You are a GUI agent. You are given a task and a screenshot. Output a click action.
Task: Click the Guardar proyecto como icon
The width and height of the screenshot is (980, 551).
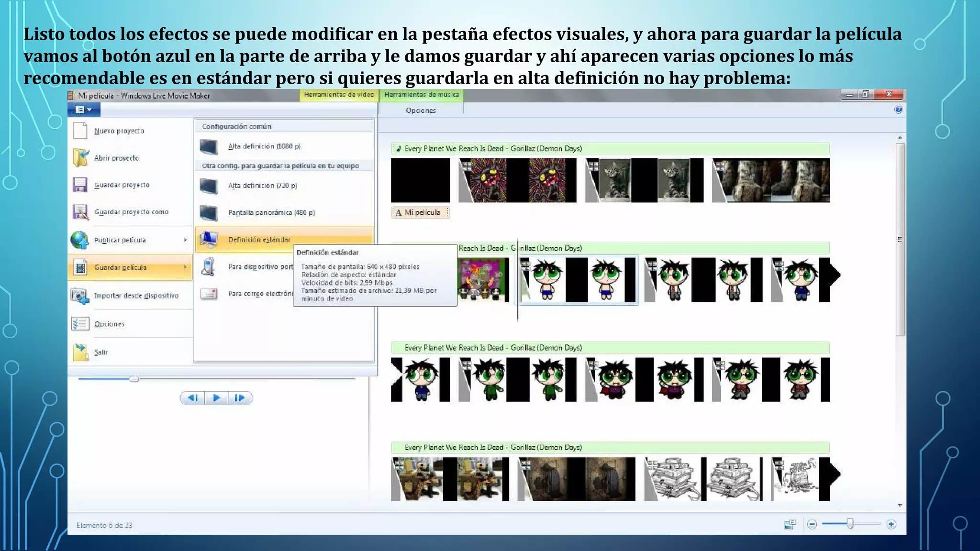(80, 211)
